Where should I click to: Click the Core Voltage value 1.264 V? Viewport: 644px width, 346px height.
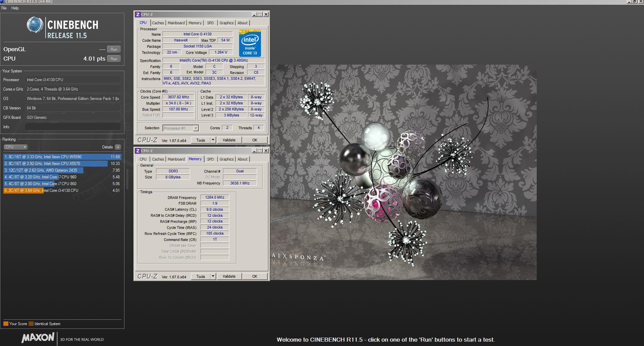[x=221, y=53]
